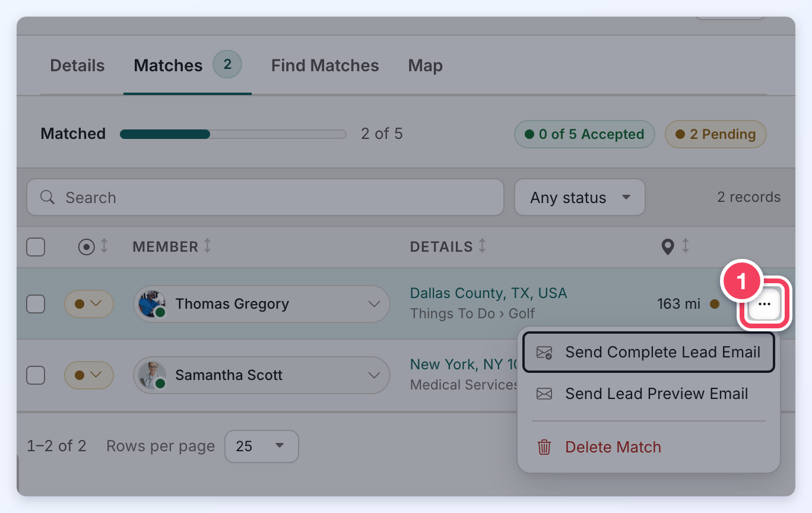Screen dimensions: 812x513
Task: Click the envelope icon beside Send Lead Preview Email
Action: [544, 394]
